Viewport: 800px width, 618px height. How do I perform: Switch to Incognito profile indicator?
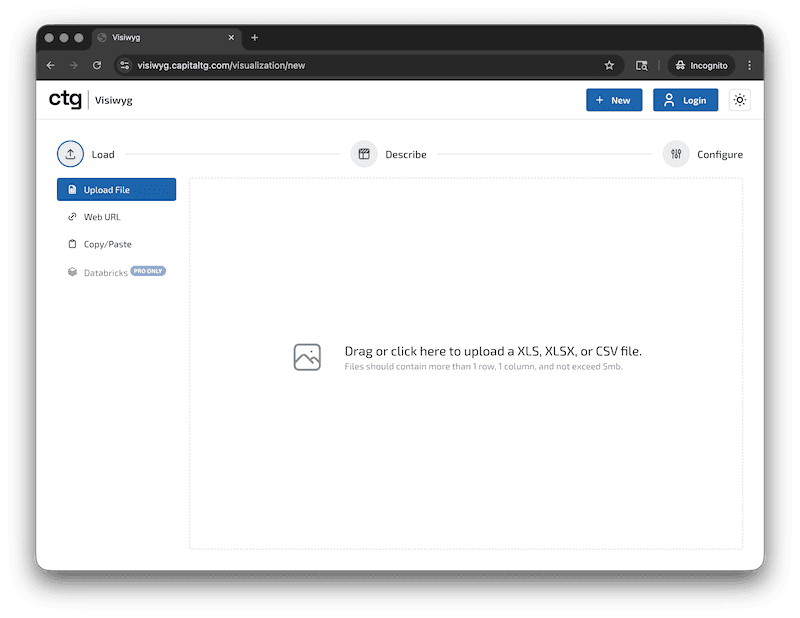click(x=701, y=65)
